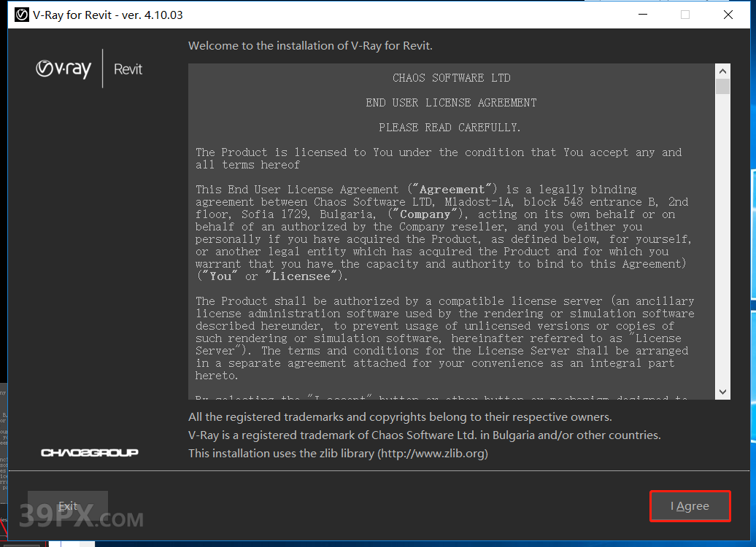The height and width of the screenshot is (547, 756).
Task: Click the zlib library URL text
Action: pos(433,454)
